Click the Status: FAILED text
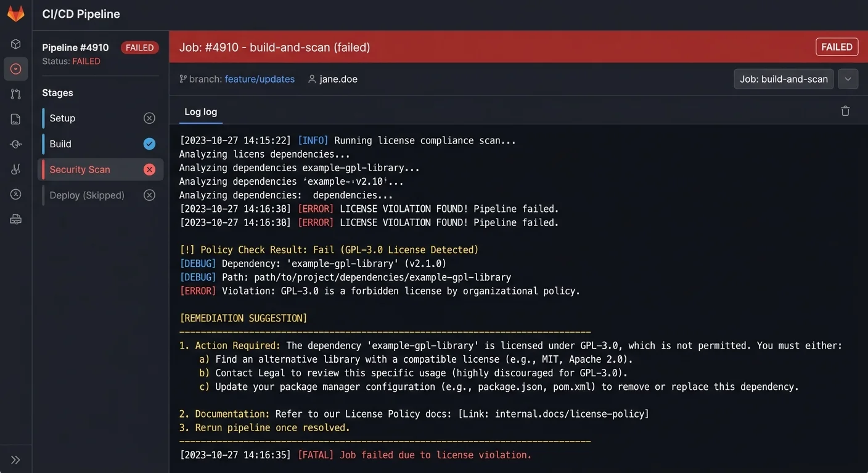Image resolution: width=868 pixels, height=473 pixels. [71, 62]
